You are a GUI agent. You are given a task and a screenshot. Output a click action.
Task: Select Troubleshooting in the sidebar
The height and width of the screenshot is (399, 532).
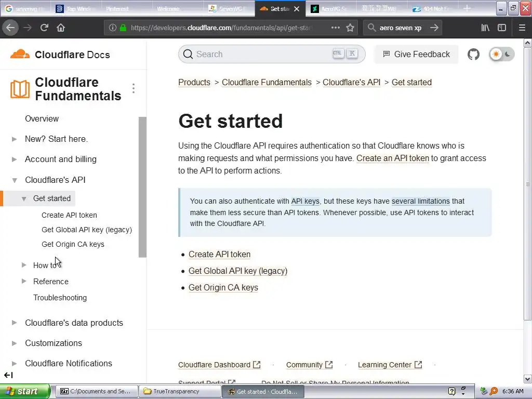tap(60, 298)
